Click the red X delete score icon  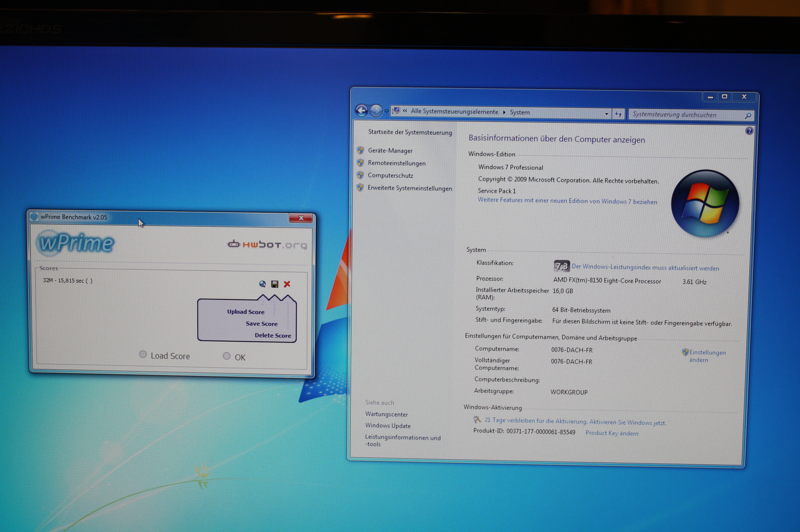287,284
